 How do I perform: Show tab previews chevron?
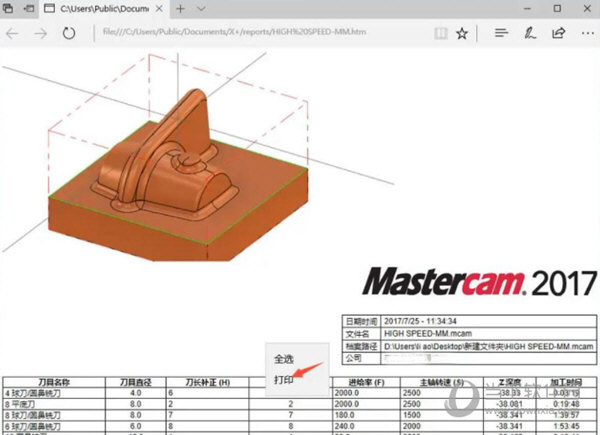pyautogui.click(x=201, y=8)
